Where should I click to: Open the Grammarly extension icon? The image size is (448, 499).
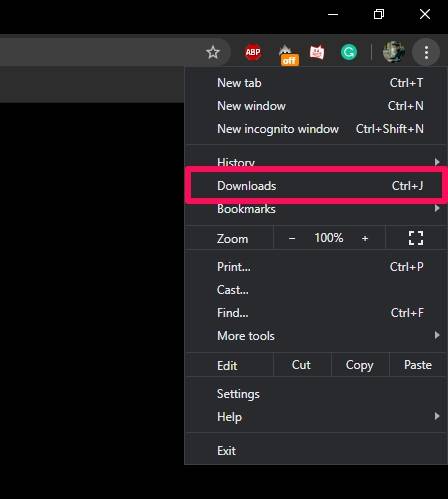click(x=349, y=52)
